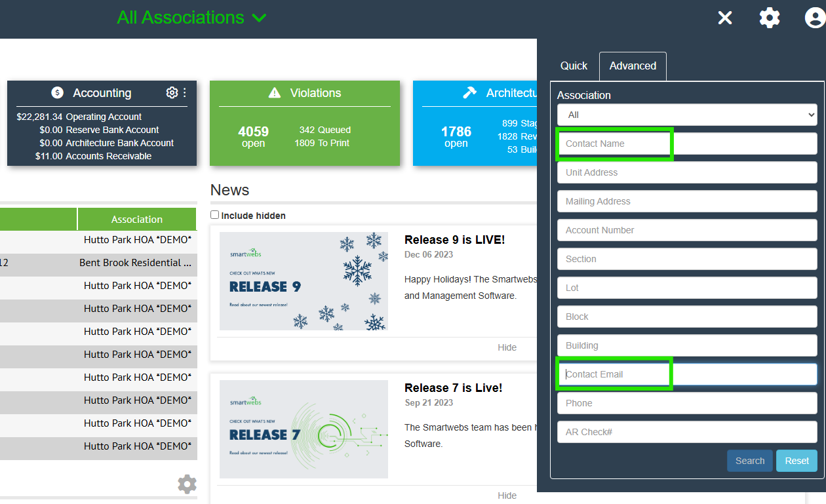826x504 pixels.
Task: Switch to the Quick search tab
Action: 574,66
